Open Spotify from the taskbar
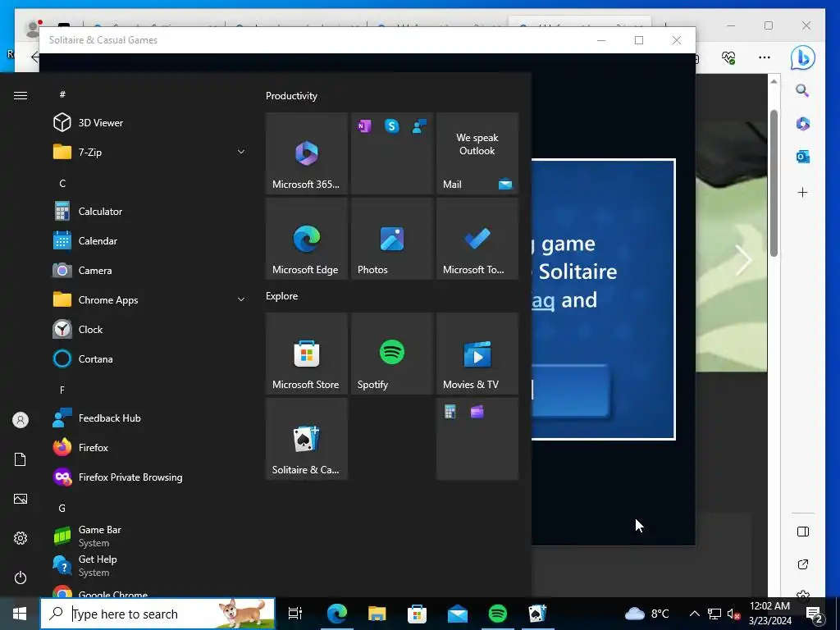Viewport: 840px width, 630px height. point(498,614)
